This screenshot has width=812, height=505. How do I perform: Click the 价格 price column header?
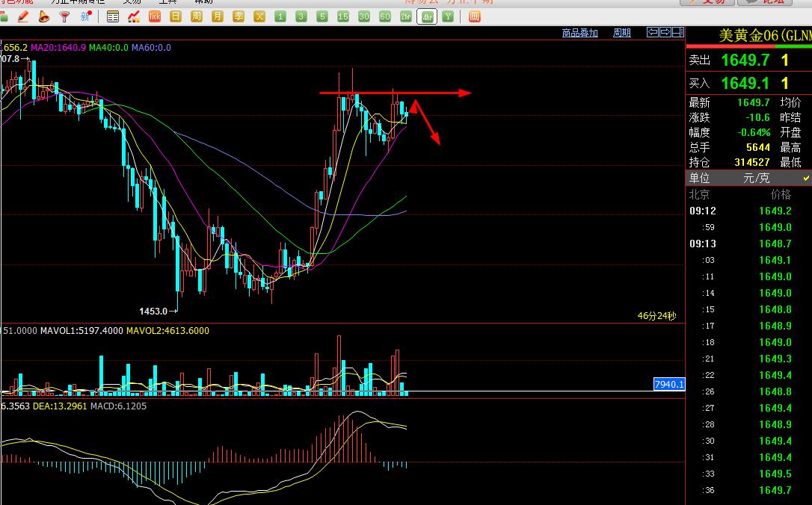pos(781,194)
